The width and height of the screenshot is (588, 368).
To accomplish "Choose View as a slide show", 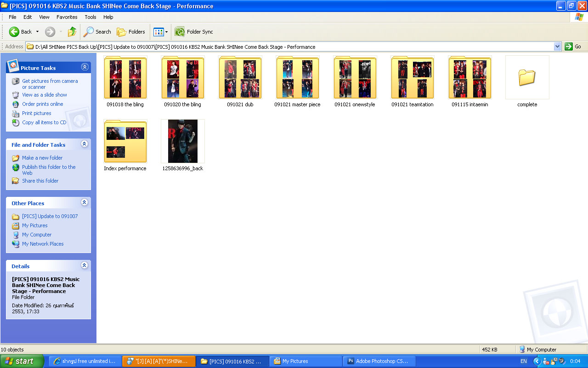I will (45, 95).
